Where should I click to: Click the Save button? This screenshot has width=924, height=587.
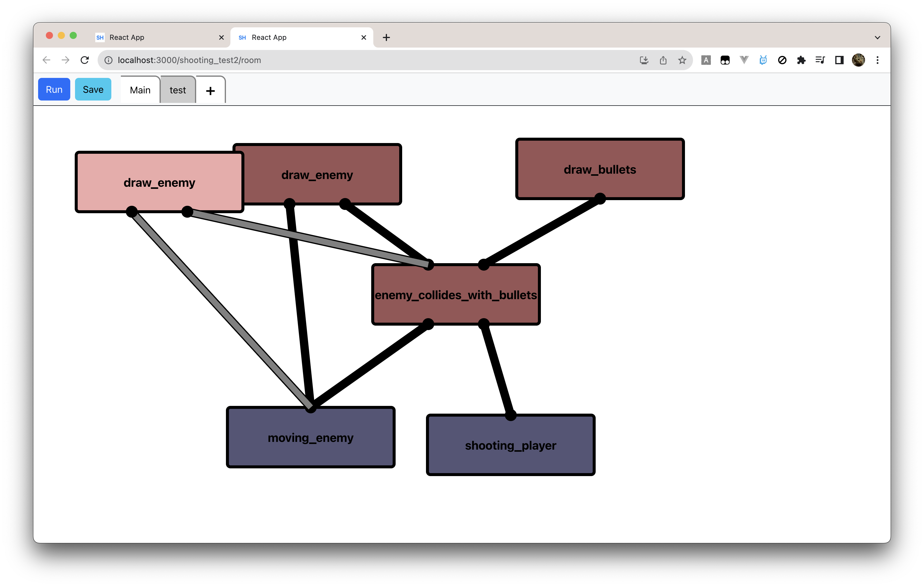[x=93, y=89]
